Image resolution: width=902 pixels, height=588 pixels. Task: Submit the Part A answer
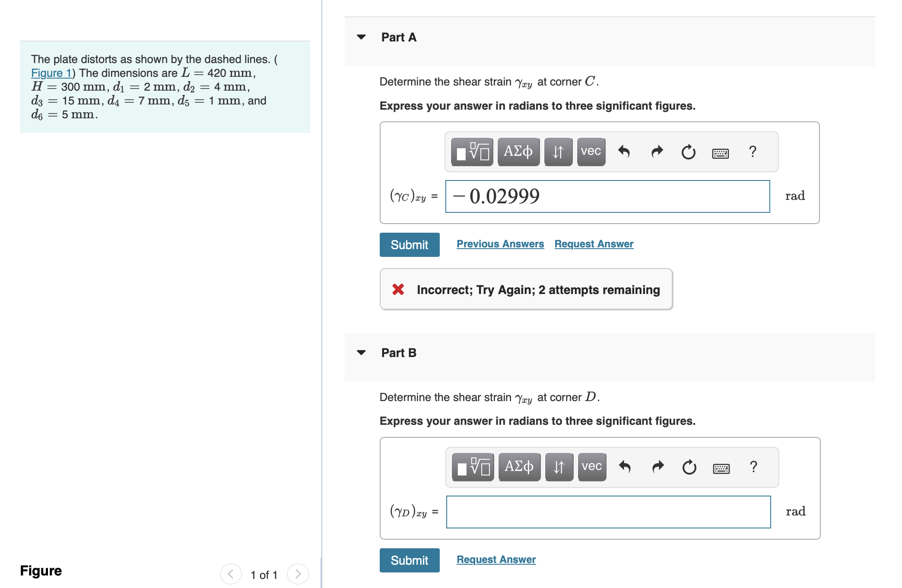click(x=409, y=245)
